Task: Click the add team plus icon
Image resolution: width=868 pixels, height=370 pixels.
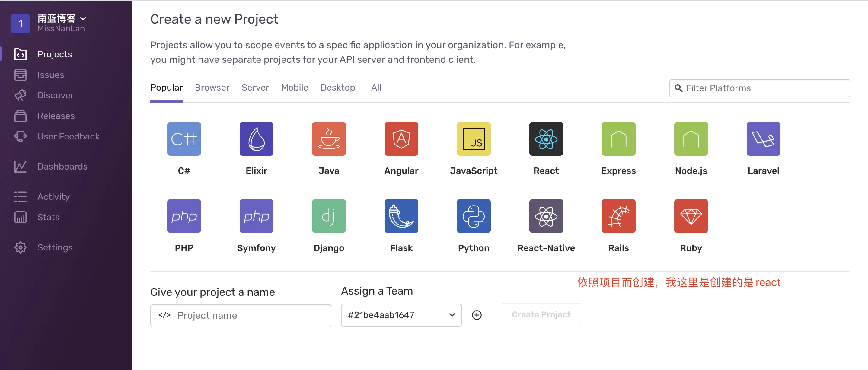Action: (477, 315)
